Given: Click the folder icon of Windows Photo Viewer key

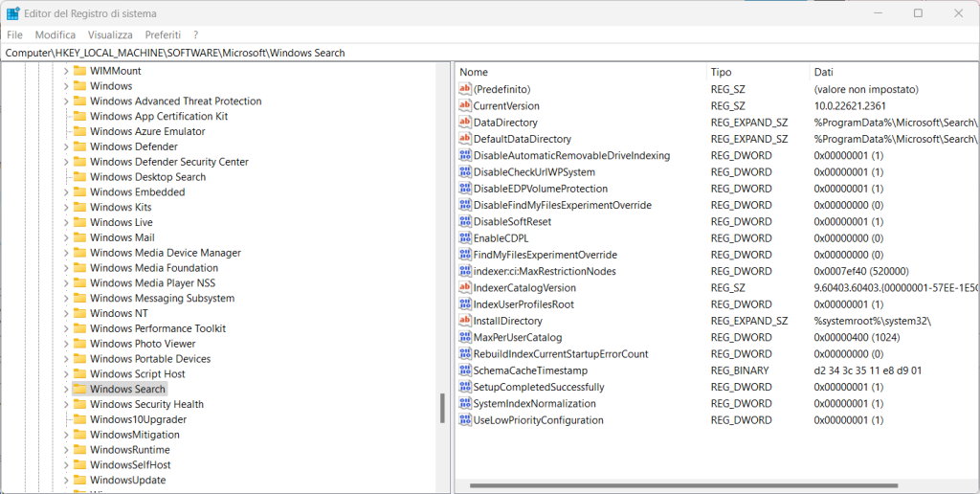Looking at the screenshot, I should pos(79,344).
